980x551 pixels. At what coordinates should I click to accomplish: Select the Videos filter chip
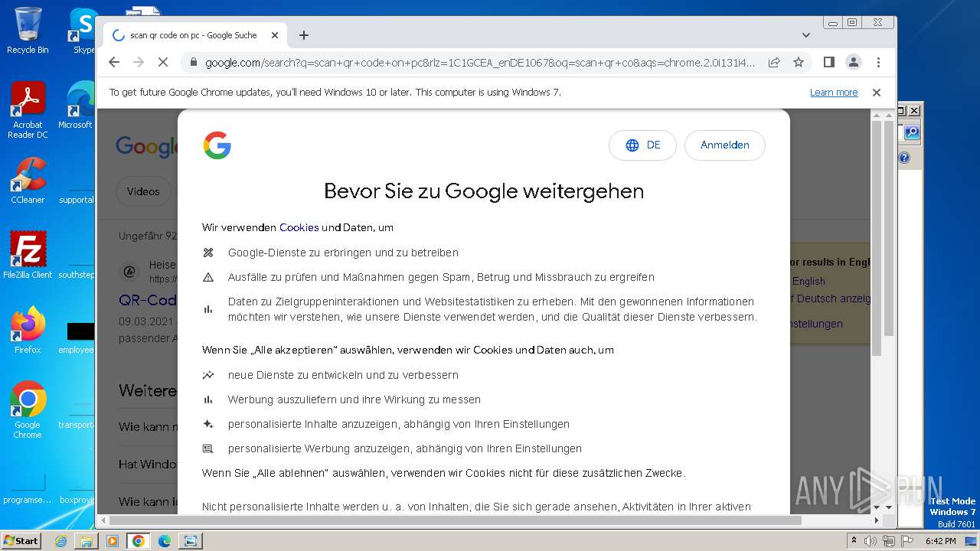click(143, 191)
